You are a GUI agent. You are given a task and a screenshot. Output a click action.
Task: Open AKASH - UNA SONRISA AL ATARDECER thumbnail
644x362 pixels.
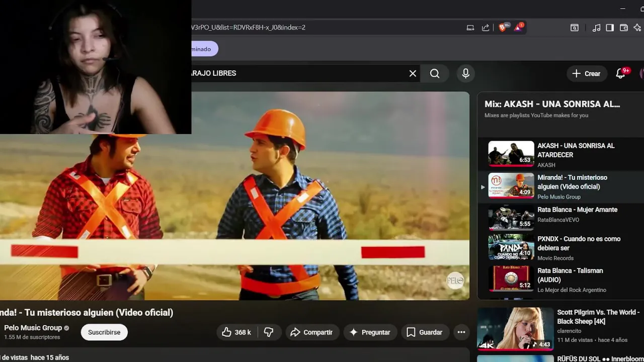(511, 153)
